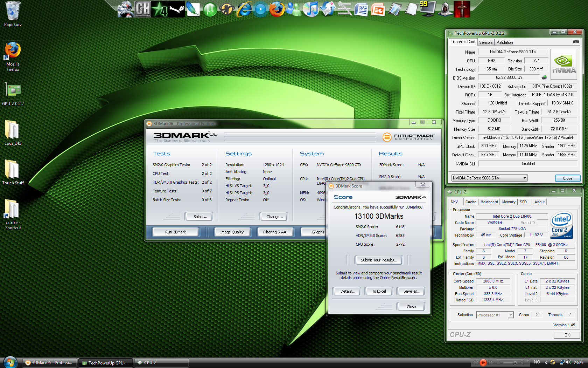Open GPU selection dropdown in GPU-Z

(x=489, y=178)
